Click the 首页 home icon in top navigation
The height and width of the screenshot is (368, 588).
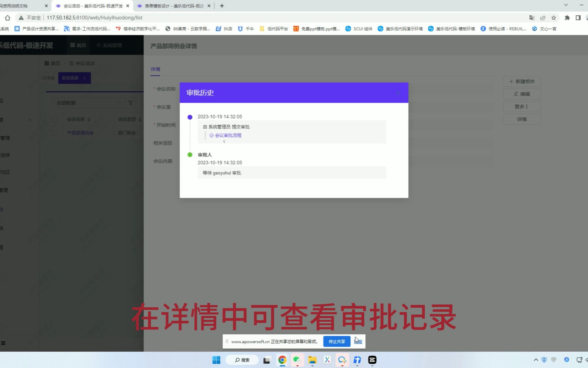pyautogui.click(x=72, y=45)
